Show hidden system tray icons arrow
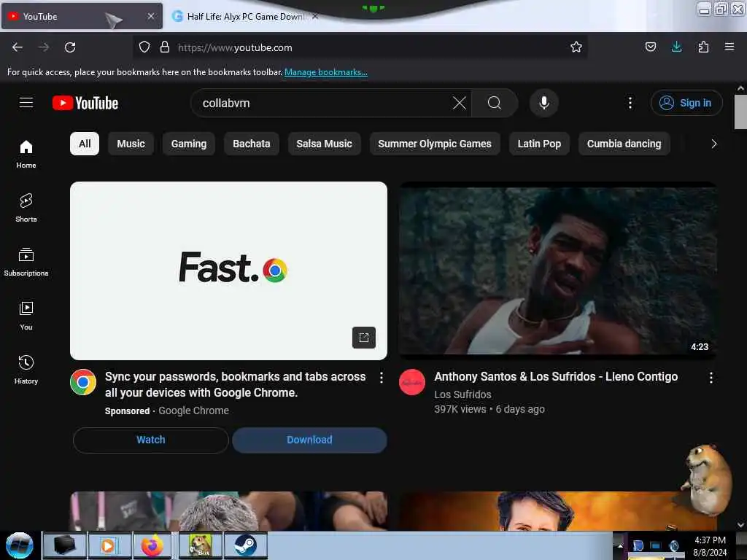This screenshot has height=560, width=747. [x=620, y=545]
